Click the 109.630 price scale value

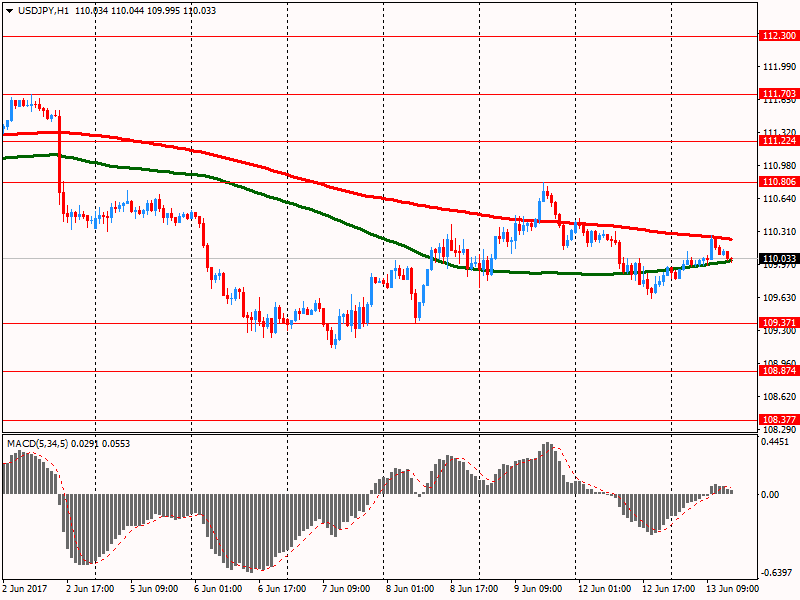tap(780, 297)
